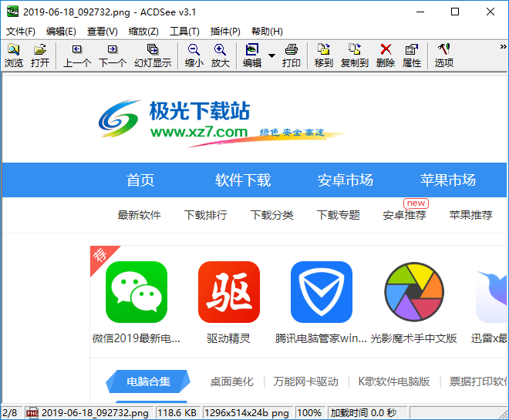Image resolution: width=509 pixels, height=420 pixels.
Task: Go to previous image (上一个)
Action: (x=77, y=55)
